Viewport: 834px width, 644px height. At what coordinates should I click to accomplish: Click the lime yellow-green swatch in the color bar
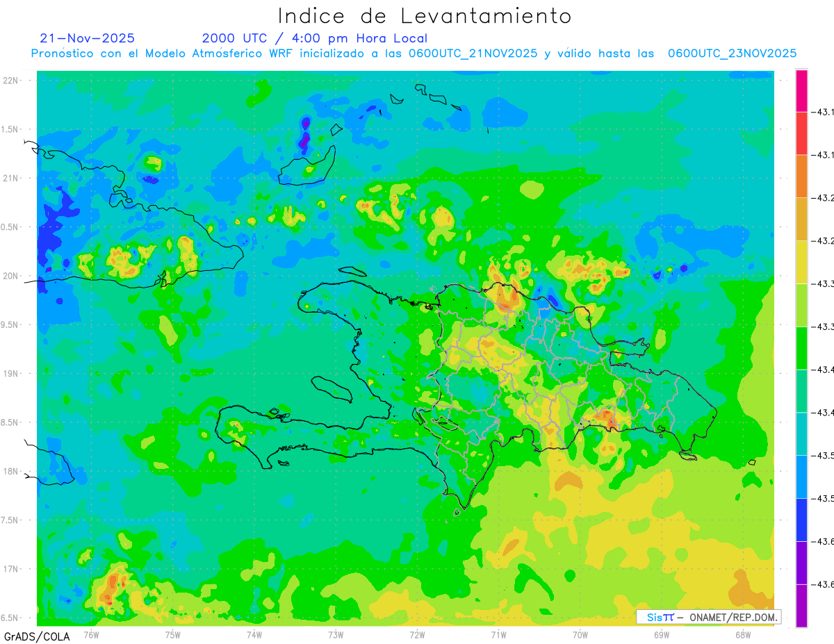(x=801, y=305)
